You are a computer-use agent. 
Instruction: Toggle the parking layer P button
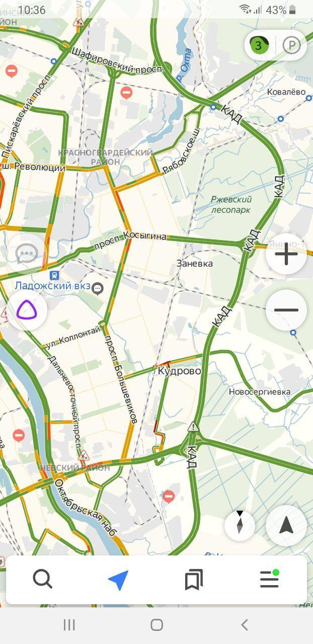(x=291, y=46)
